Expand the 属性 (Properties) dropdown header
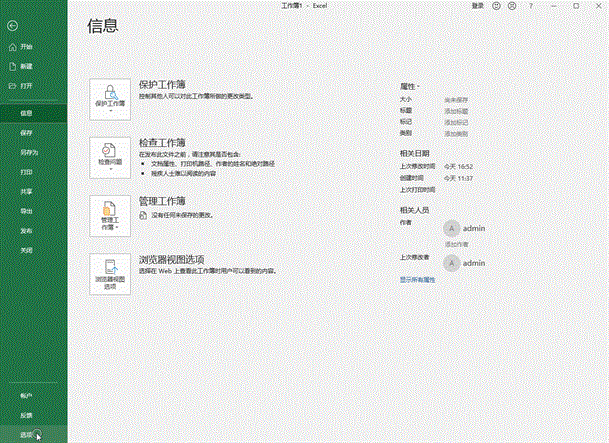This screenshot has width=609, height=443. [x=410, y=87]
